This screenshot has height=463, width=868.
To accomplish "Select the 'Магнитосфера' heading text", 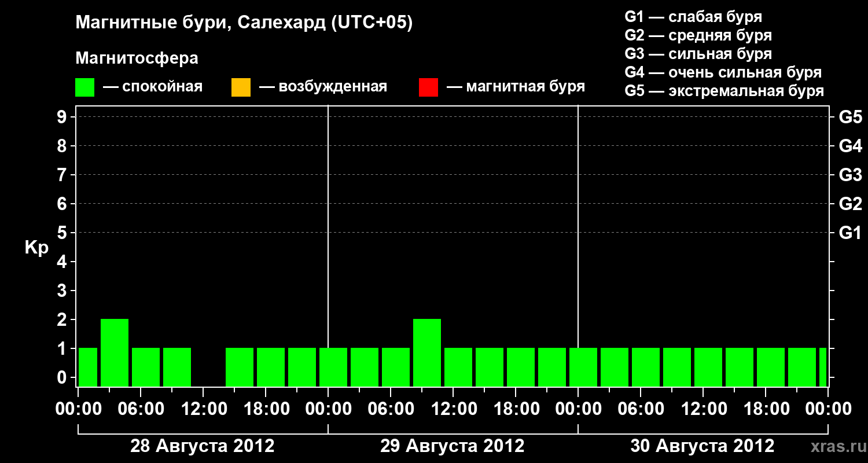I will [137, 58].
